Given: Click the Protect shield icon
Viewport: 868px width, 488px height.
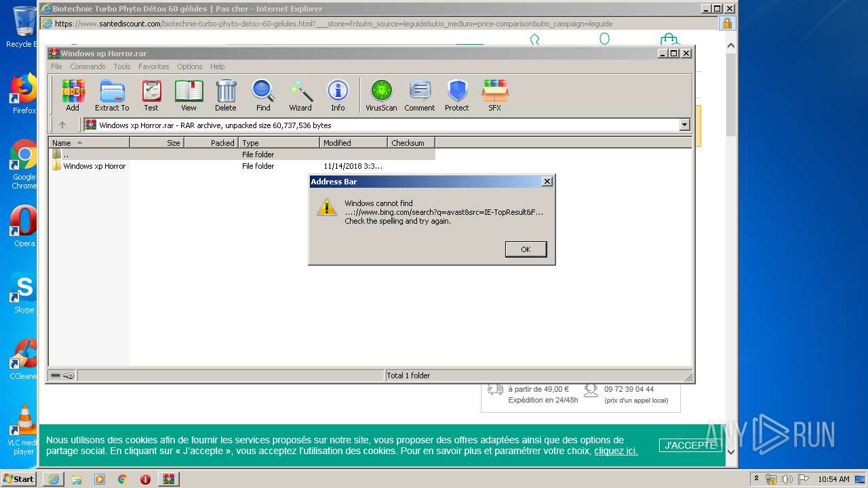Looking at the screenshot, I should point(457,95).
